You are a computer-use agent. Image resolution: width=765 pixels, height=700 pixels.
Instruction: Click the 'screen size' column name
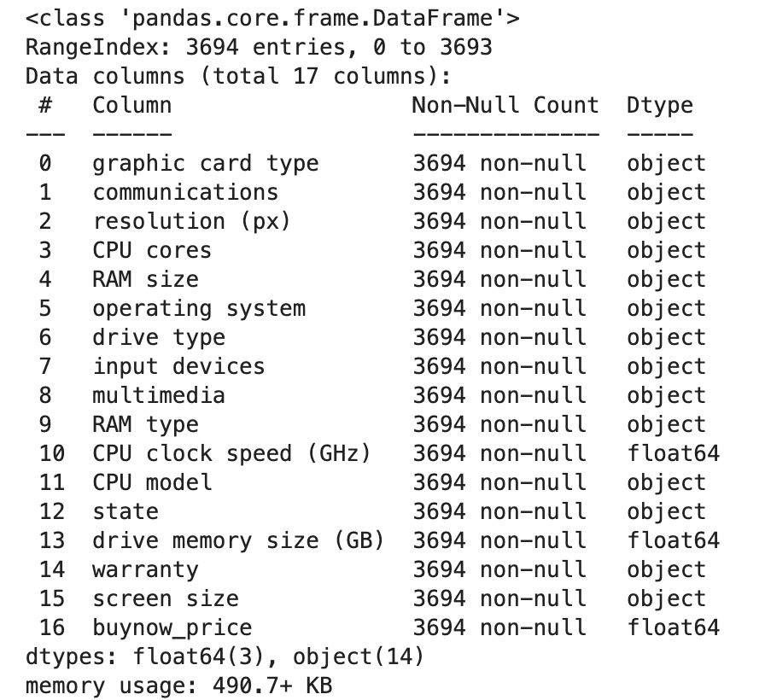pyautogui.click(x=165, y=599)
